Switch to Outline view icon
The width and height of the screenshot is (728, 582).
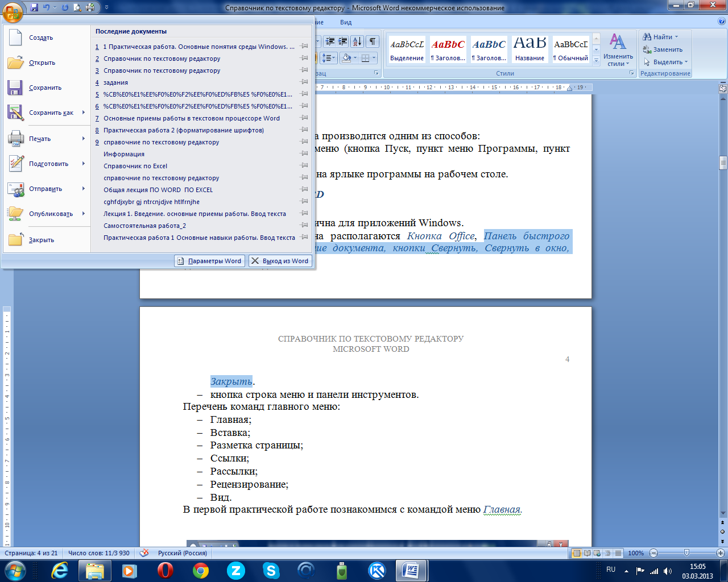[607, 553]
